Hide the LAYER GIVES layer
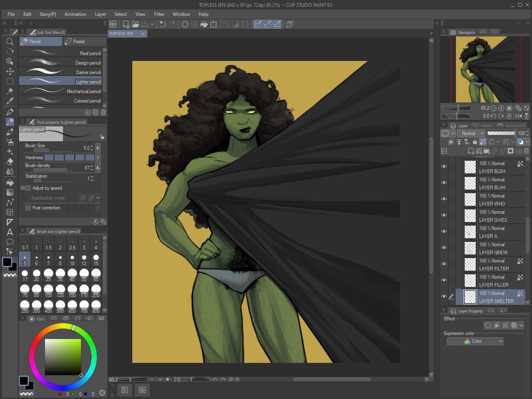The width and height of the screenshot is (532, 399). (444, 216)
